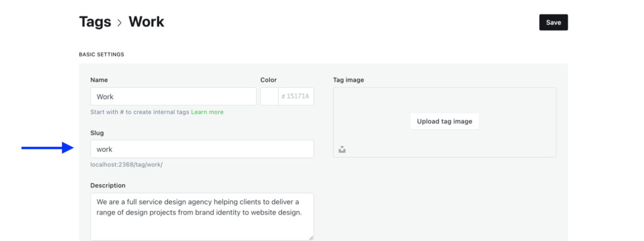The image size is (644, 241).
Task: Open the tag color swatch picker
Action: point(269,96)
